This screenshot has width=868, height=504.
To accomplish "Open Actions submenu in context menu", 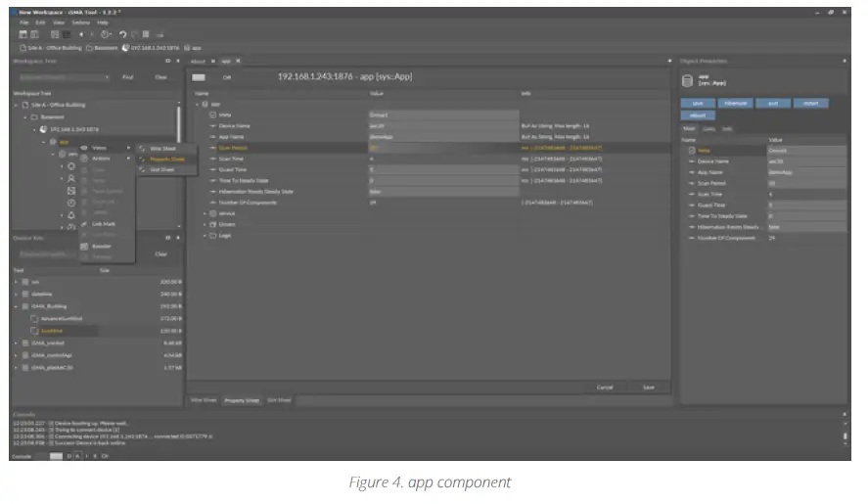I will pyautogui.click(x=107, y=159).
